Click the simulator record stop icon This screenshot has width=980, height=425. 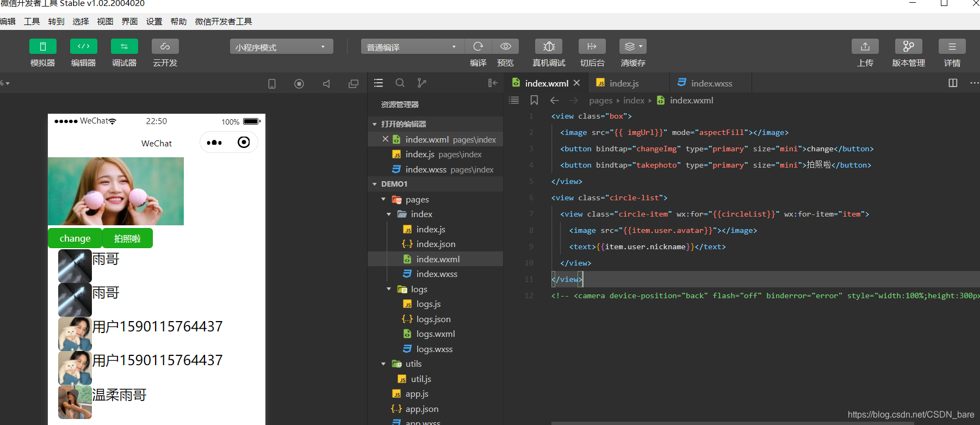click(x=299, y=84)
